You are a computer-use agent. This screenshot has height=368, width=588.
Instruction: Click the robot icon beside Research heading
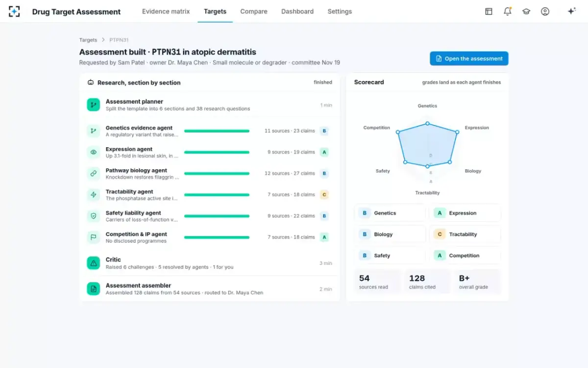(91, 82)
